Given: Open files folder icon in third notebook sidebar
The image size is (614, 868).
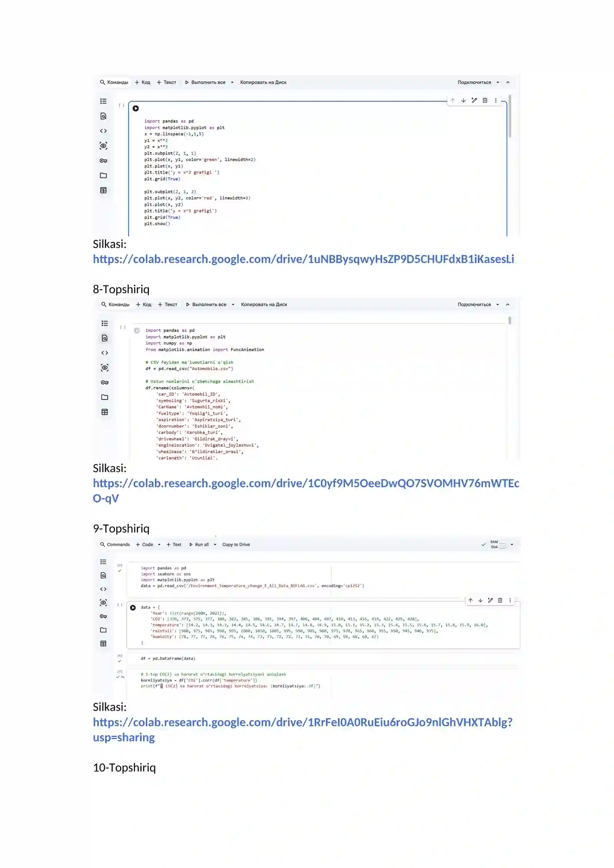Looking at the screenshot, I should (x=103, y=630).
